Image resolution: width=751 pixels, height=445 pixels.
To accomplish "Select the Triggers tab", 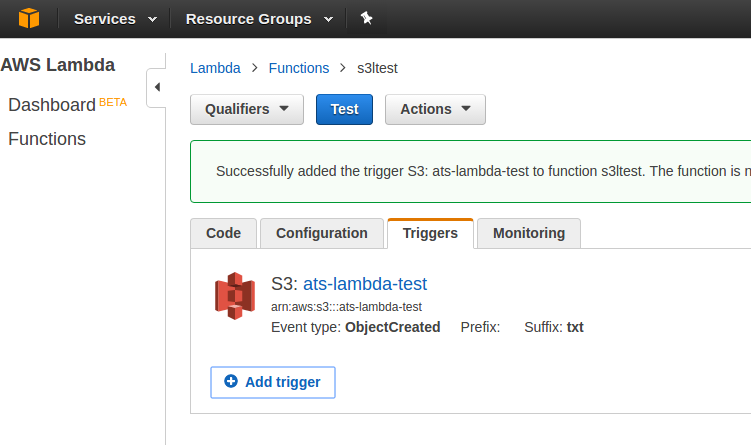I will tap(430, 233).
